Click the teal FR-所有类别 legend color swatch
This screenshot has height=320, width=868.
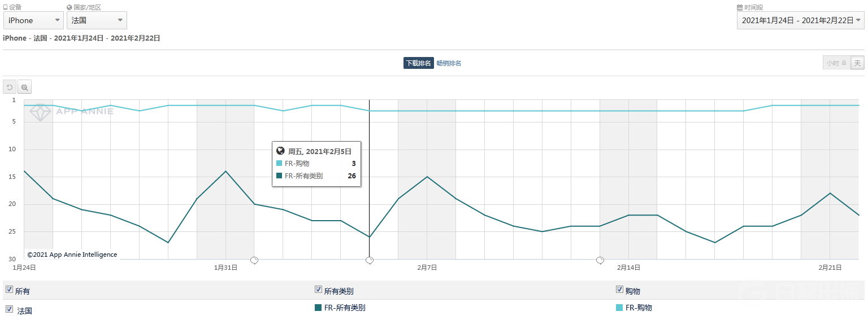(318, 308)
